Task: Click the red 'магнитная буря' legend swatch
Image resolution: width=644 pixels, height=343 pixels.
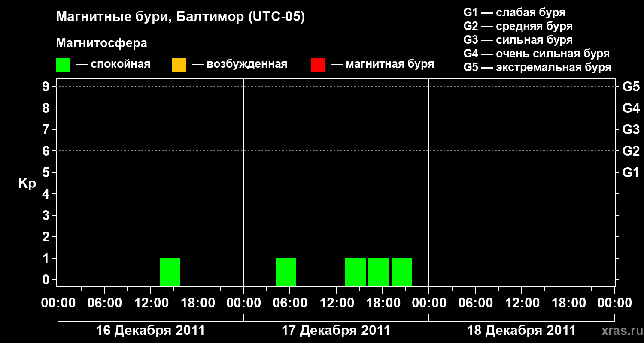Action: [x=318, y=64]
